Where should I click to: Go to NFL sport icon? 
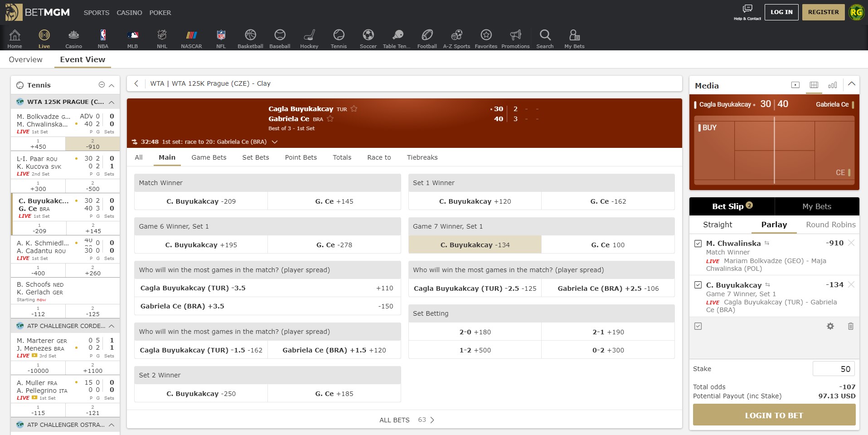(221, 35)
